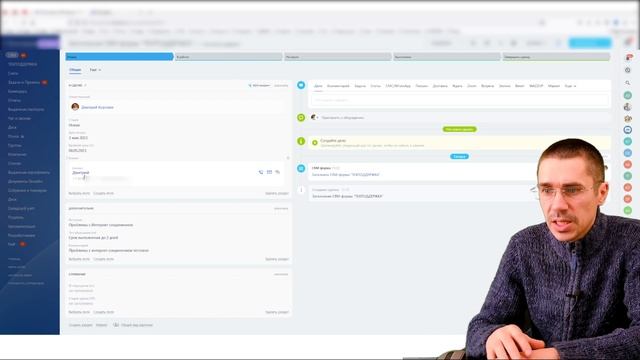Image resolution: width=640 pixels, height=360 pixels.
Task: Click 'Создать раздел' below the card sections
Action: [x=80, y=325]
